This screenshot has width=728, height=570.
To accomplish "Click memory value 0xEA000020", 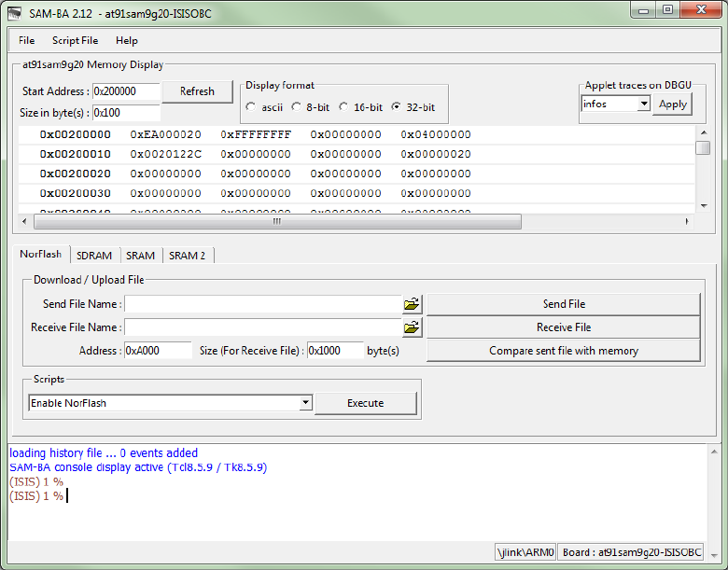I will (x=166, y=134).
